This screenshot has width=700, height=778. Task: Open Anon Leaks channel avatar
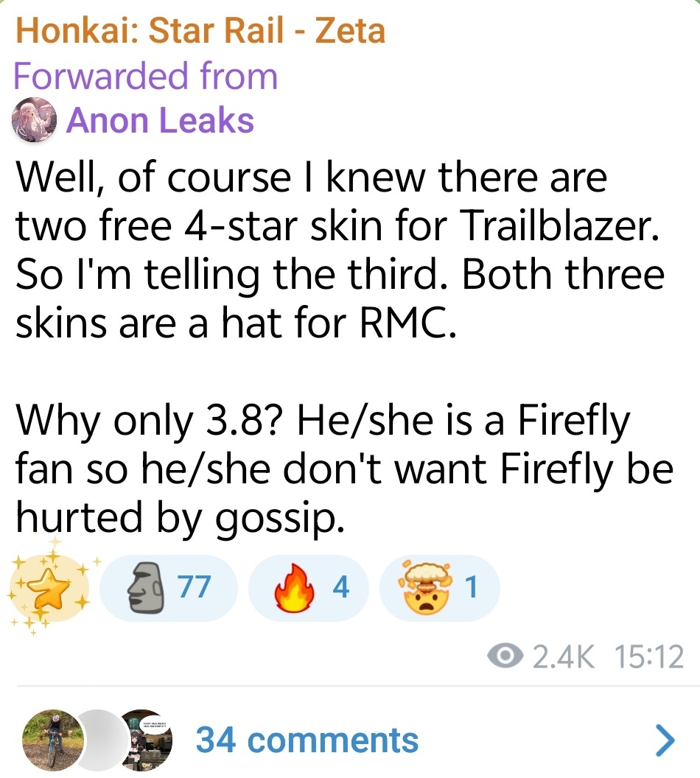[35, 120]
